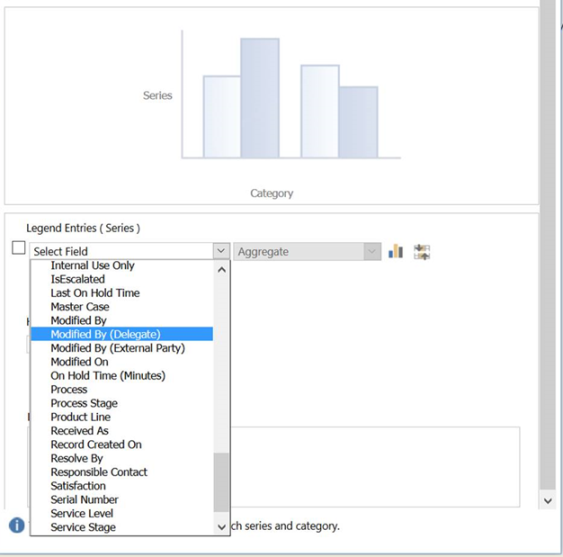Choose Process Stage from list

pyautogui.click(x=122, y=403)
